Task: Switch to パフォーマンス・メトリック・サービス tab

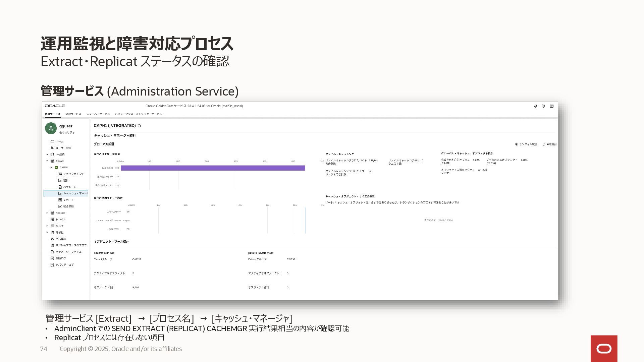Action: (x=138, y=114)
